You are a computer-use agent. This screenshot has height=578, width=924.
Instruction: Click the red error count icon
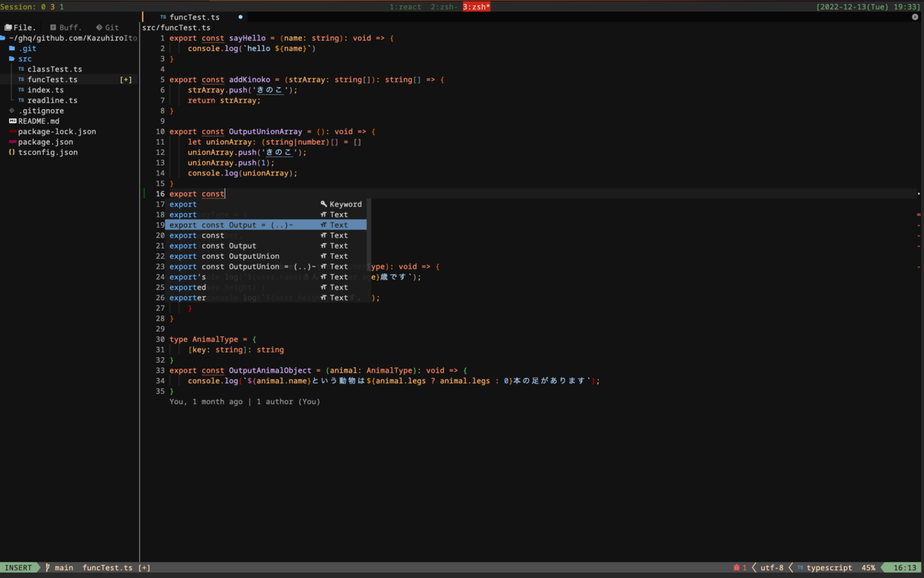point(737,568)
